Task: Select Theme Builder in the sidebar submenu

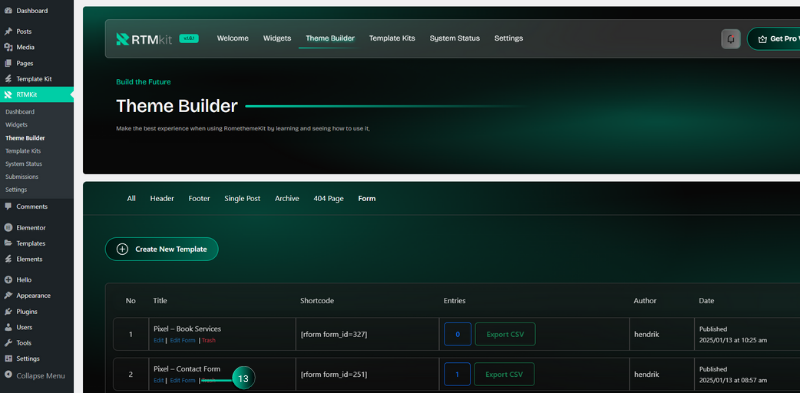Action: [25, 138]
